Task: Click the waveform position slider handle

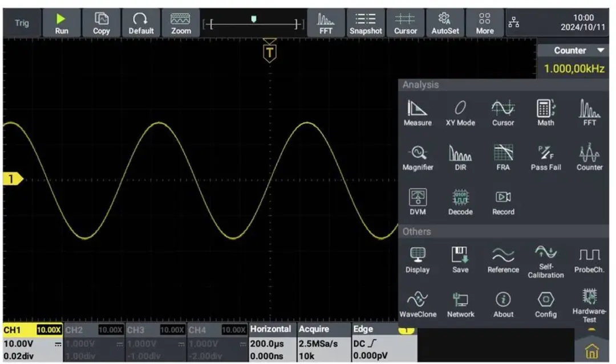Action: [254, 19]
